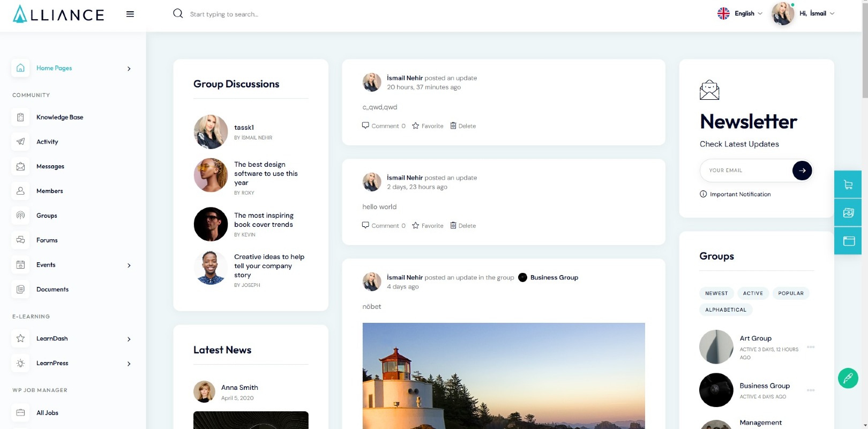Click the search magnifier icon

point(178,13)
